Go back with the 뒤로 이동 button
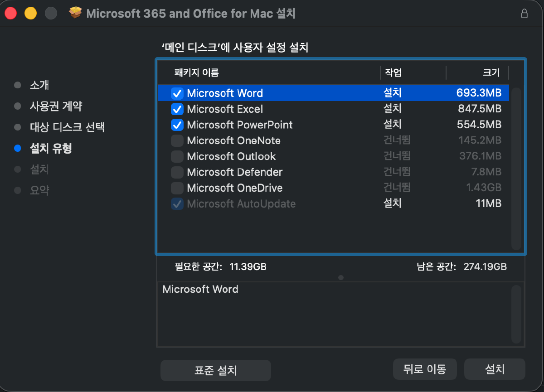Screen dimensions: 544x392 coord(425,369)
